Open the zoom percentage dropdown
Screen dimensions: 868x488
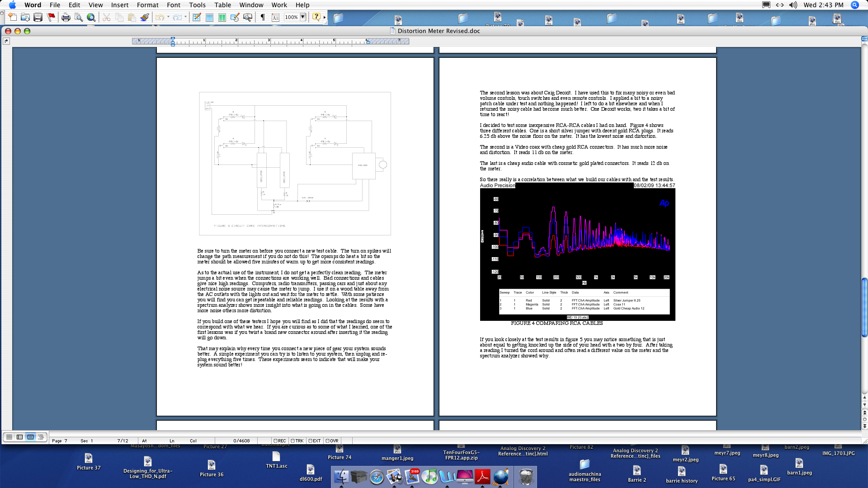303,17
